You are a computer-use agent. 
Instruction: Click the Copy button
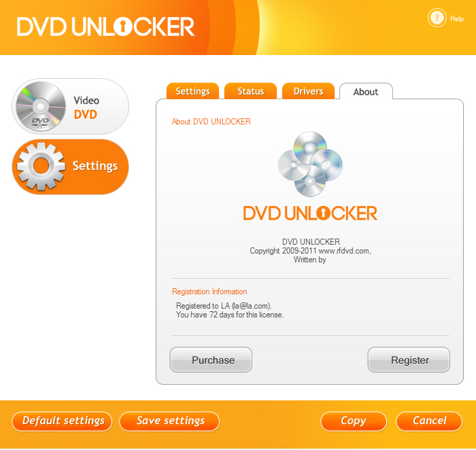[x=354, y=421]
